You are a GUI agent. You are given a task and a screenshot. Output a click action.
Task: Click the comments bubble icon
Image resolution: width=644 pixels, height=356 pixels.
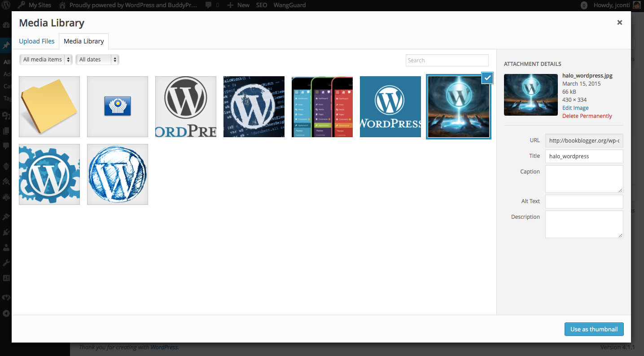click(209, 5)
